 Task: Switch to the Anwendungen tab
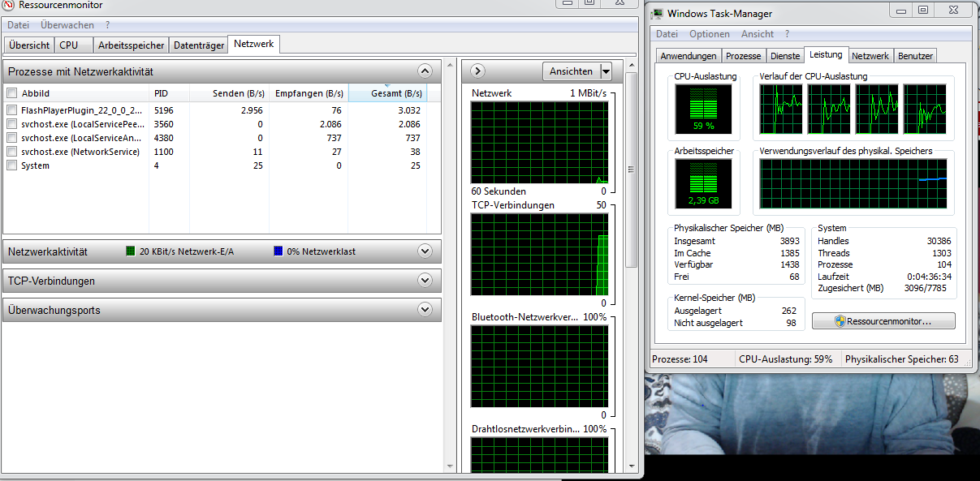[689, 56]
